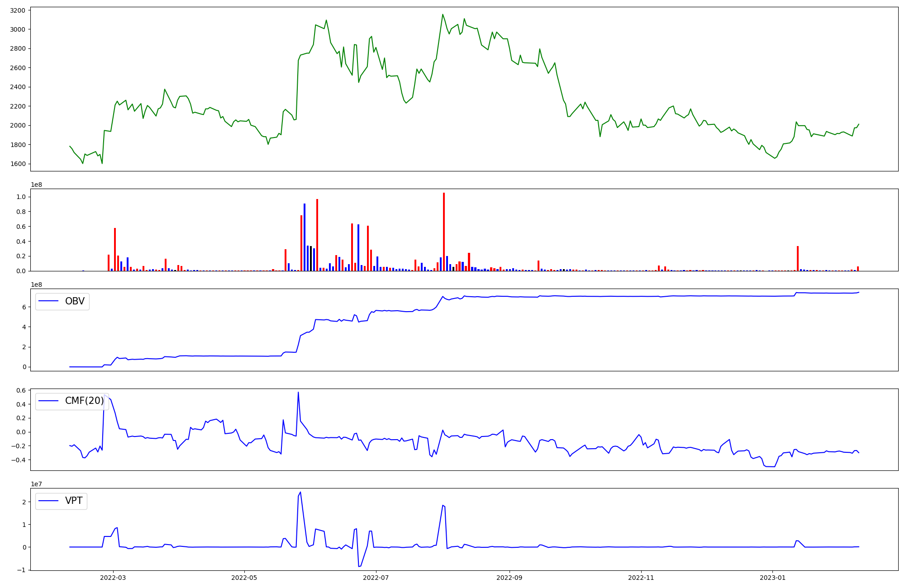
Task: Click the 1600 price axis tick label
Action: [19, 164]
